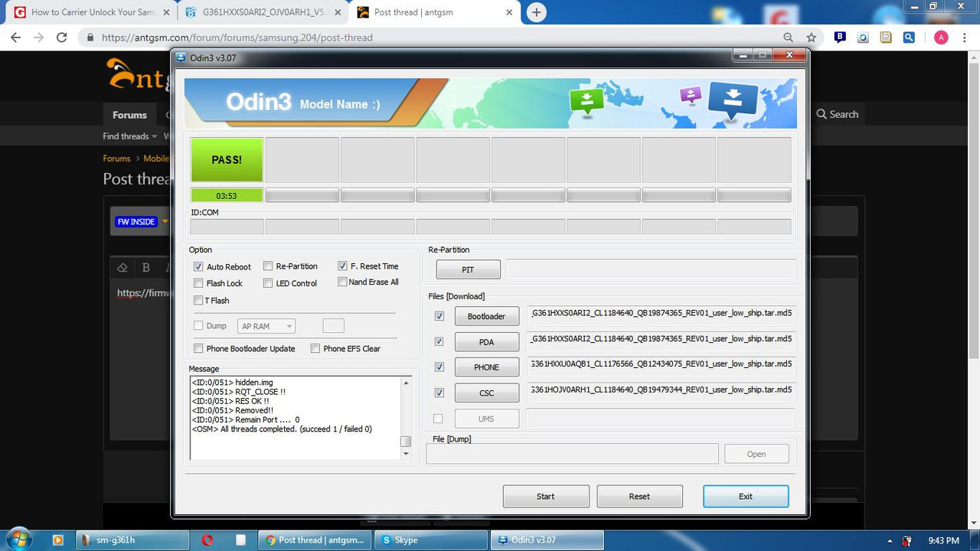Click the Odin3 icon in its title bar
This screenshot has width=980, height=551.
[x=181, y=57]
